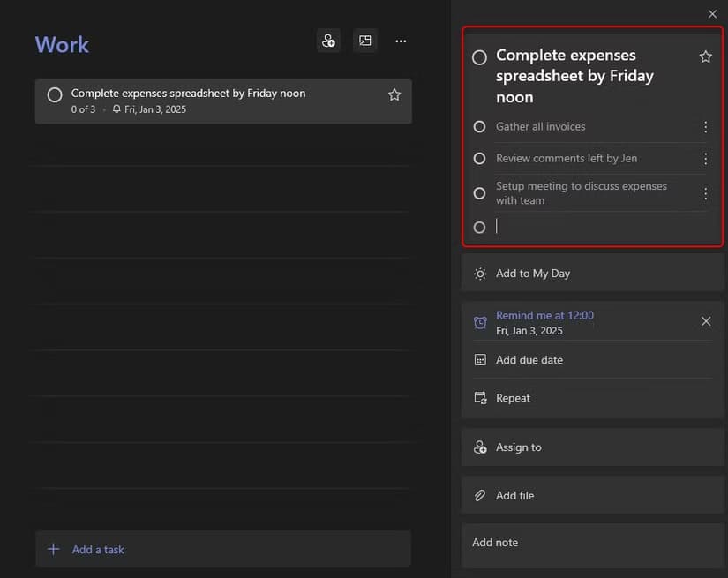The height and width of the screenshot is (578, 728).
Task: Click the plus icon beside Add a task
Action: pos(54,549)
